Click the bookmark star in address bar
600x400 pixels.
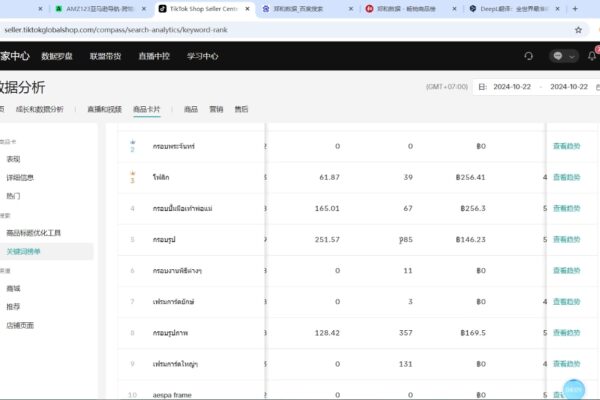pos(578,30)
